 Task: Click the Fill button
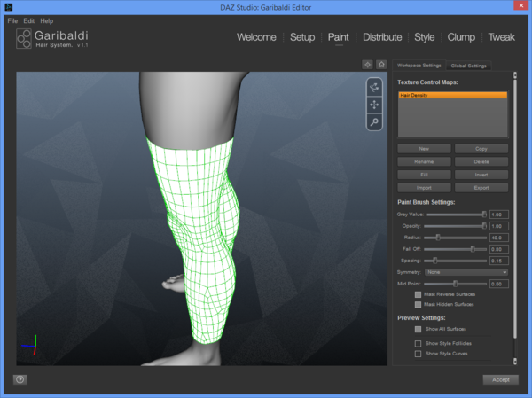pos(424,175)
